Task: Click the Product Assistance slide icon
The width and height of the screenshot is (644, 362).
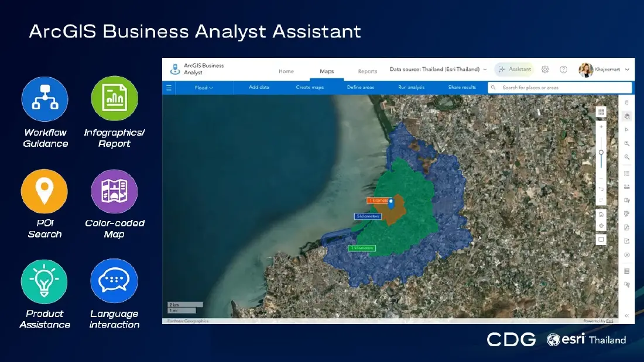Action: [44, 281]
